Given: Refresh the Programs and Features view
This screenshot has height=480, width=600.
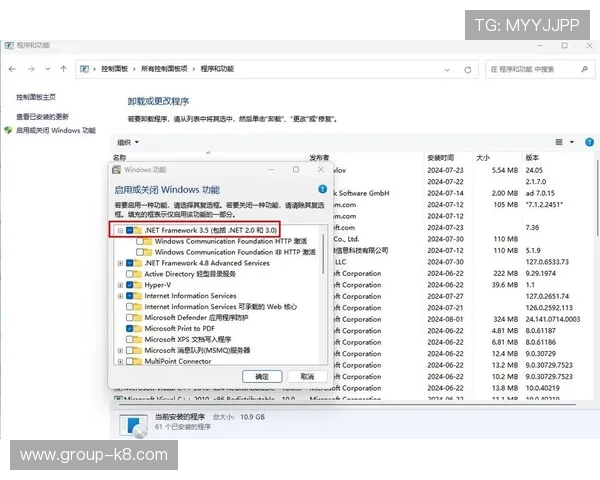Looking at the screenshot, I should tap(468, 70).
